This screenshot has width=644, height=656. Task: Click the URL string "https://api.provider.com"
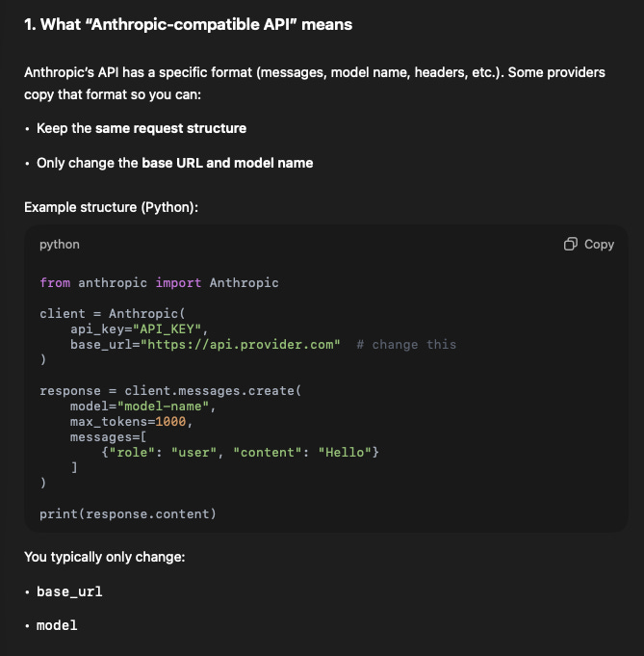click(241, 345)
